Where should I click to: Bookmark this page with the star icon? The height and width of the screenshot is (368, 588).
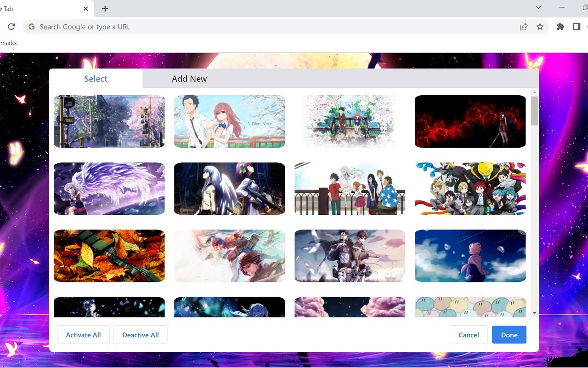pyautogui.click(x=540, y=27)
